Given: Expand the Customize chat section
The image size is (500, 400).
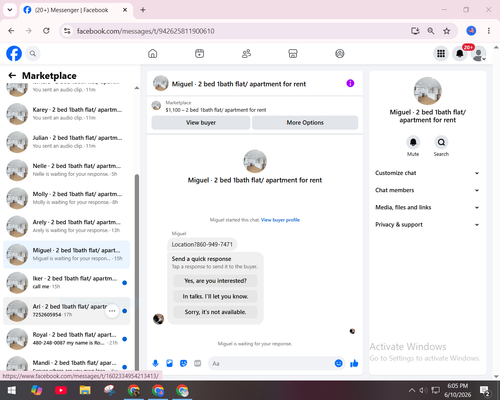Looking at the screenshot, I should [427, 173].
